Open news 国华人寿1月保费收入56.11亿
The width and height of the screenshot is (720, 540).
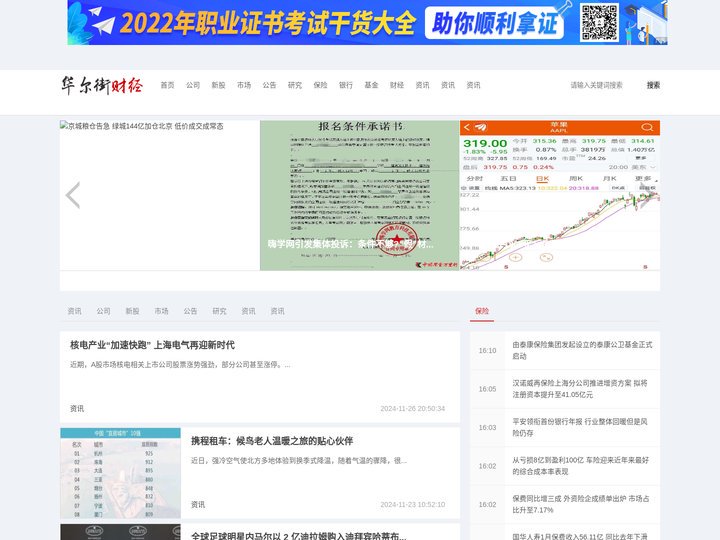(580, 536)
